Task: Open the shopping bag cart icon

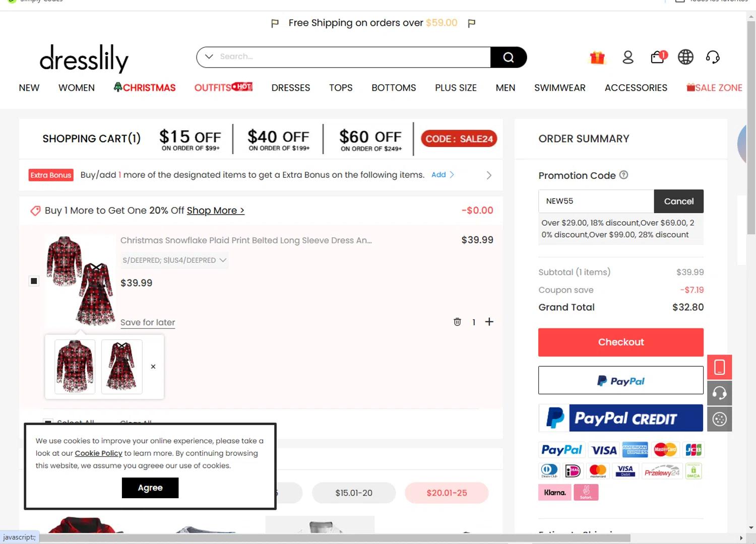Action: [x=658, y=57]
